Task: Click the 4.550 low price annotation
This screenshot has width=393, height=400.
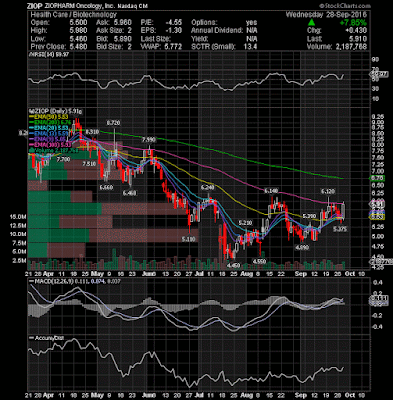Action: [259, 261]
